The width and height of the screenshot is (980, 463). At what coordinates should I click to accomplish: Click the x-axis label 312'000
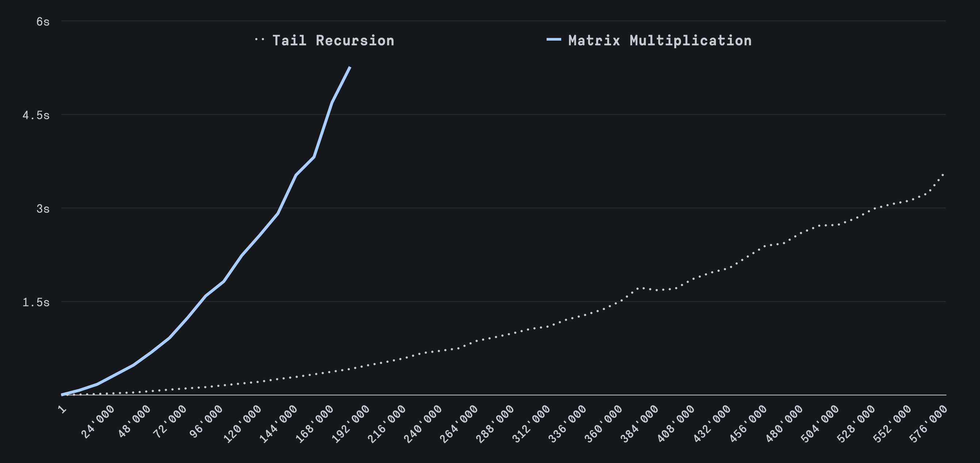pos(532,425)
